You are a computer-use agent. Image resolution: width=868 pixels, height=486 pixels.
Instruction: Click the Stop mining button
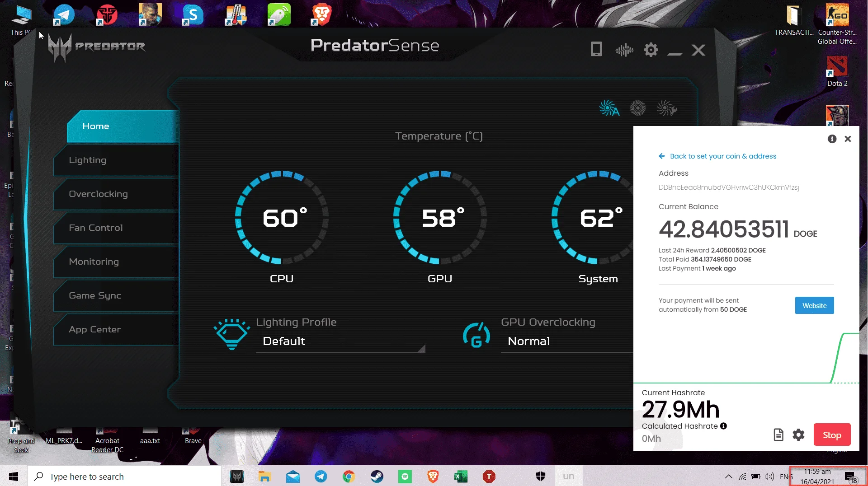tap(832, 435)
